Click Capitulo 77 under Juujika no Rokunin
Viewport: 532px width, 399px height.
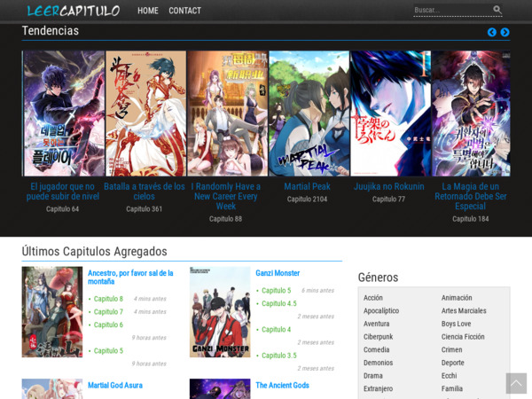(x=389, y=199)
